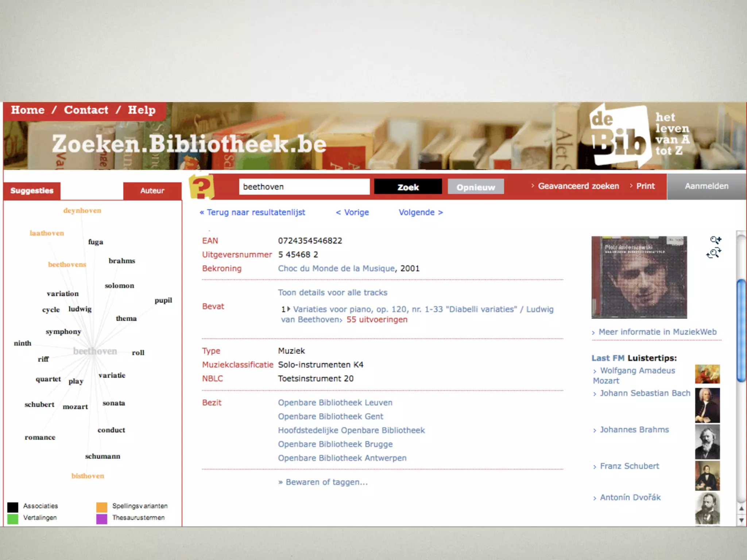Open Geavanceerd zoeken link
The width and height of the screenshot is (747, 560).
578,186
